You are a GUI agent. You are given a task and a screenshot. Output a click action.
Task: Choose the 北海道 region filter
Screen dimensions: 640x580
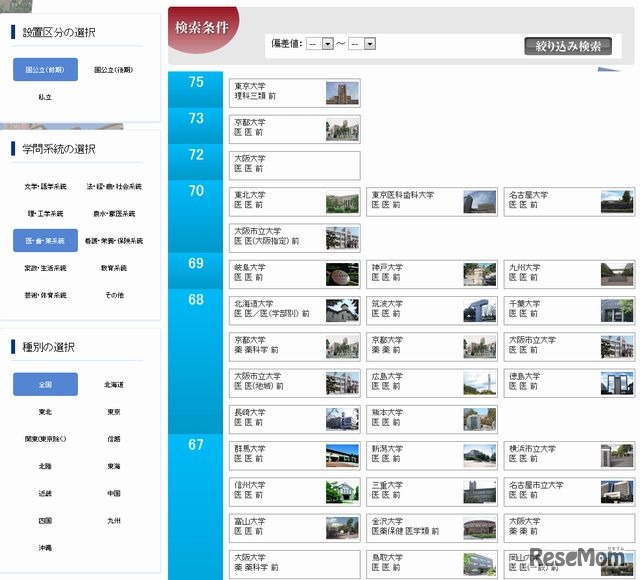pyautogui.click(x=113, y=384)
